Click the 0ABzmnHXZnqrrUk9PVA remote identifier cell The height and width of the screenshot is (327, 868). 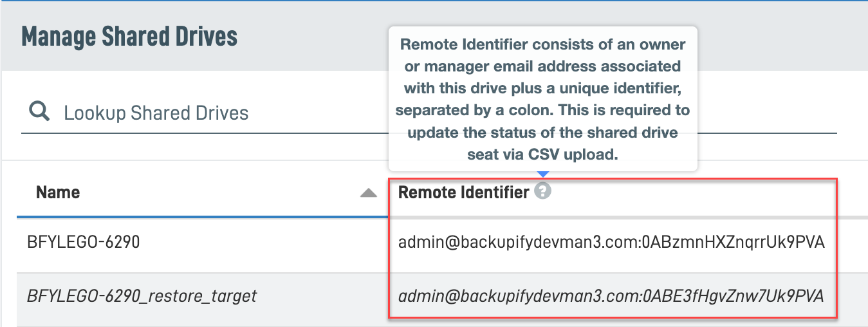tap(611, 243)
